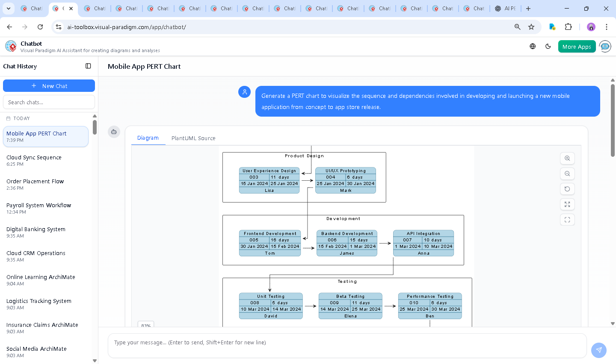Start a New Chat
This screenshot has height=364, width=616.
pos(49,86)
